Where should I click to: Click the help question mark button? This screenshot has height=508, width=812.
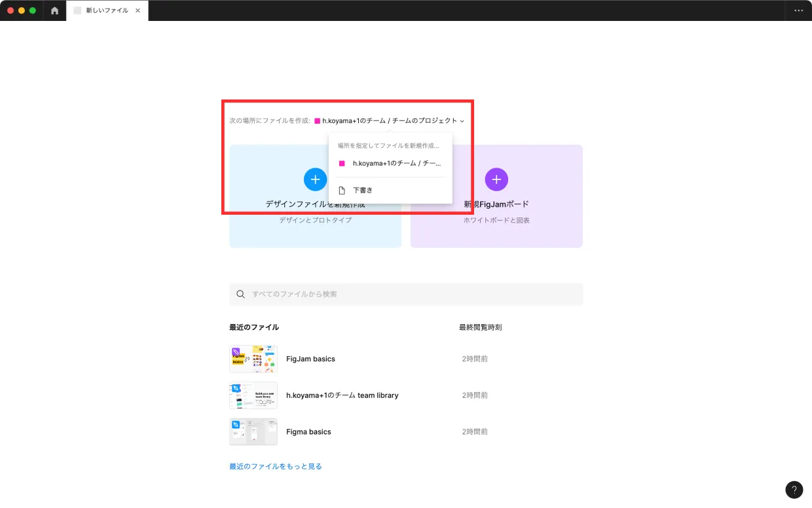point(794,490)
